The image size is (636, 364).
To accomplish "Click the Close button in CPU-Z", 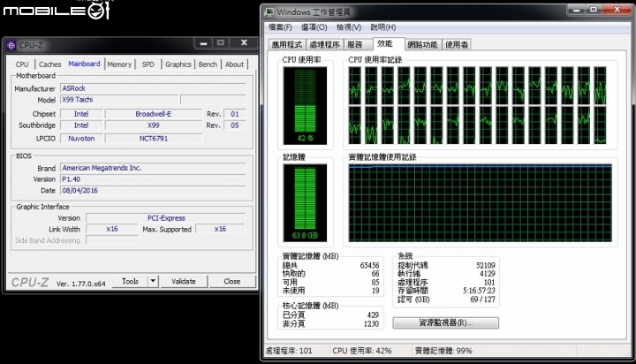I will [232, 281].
